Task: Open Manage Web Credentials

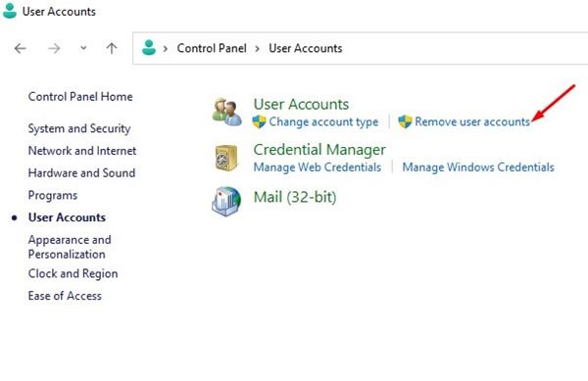Action: coord(318,167)
